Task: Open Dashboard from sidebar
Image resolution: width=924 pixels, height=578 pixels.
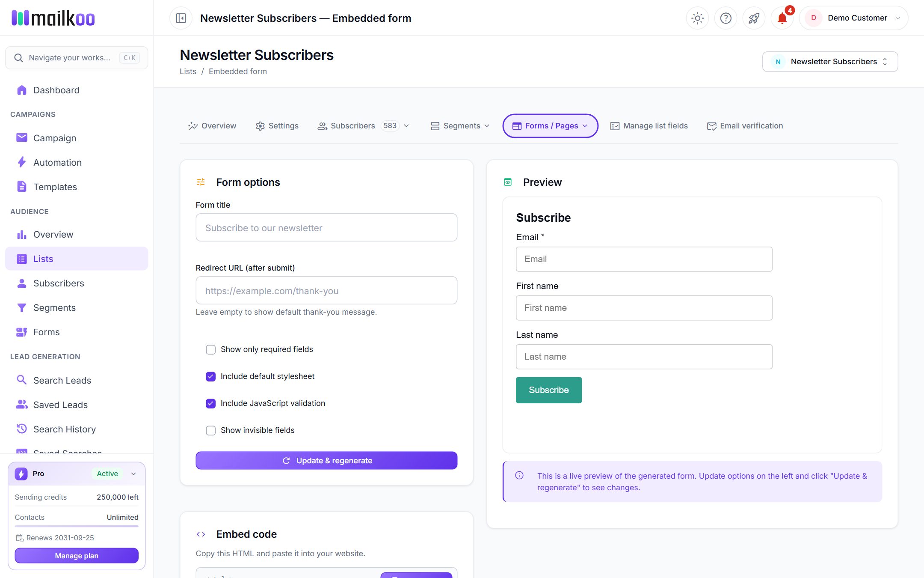Action: pos(77,90)
